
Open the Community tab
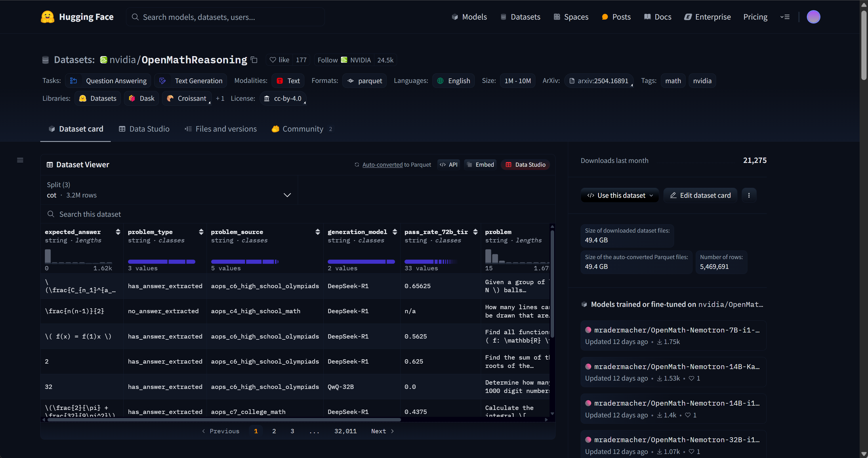(302, 129)
